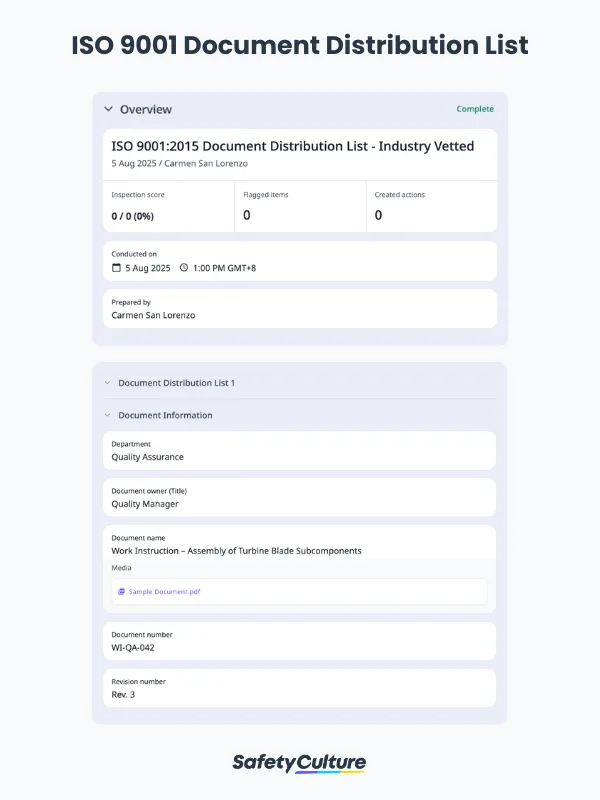600x800 pixels.
Task: Click the Inspection score 0 / 0 card
Action: 169,206
